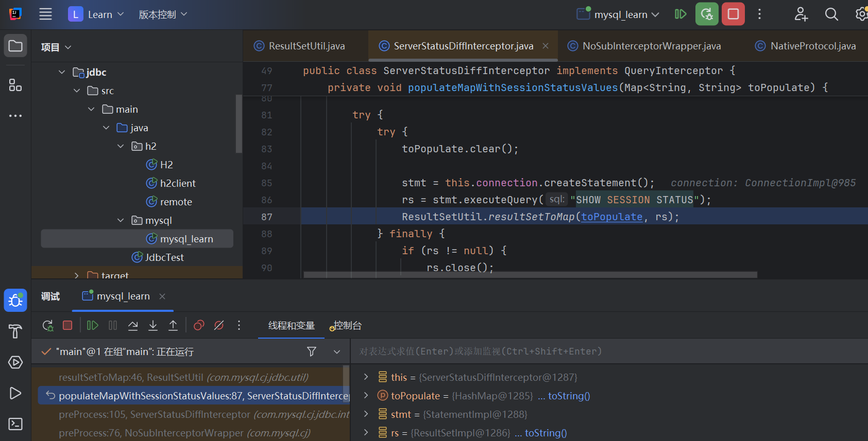This screenshot has height=441, width=868.
Task: Open the Terminal tool window
Action: point(15,424)
